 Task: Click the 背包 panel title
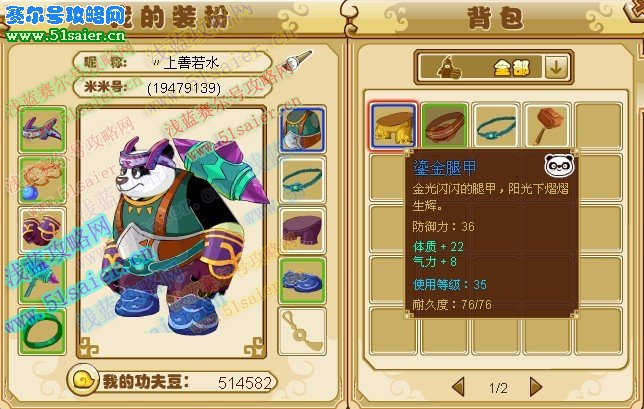click(x=496, y=18)
